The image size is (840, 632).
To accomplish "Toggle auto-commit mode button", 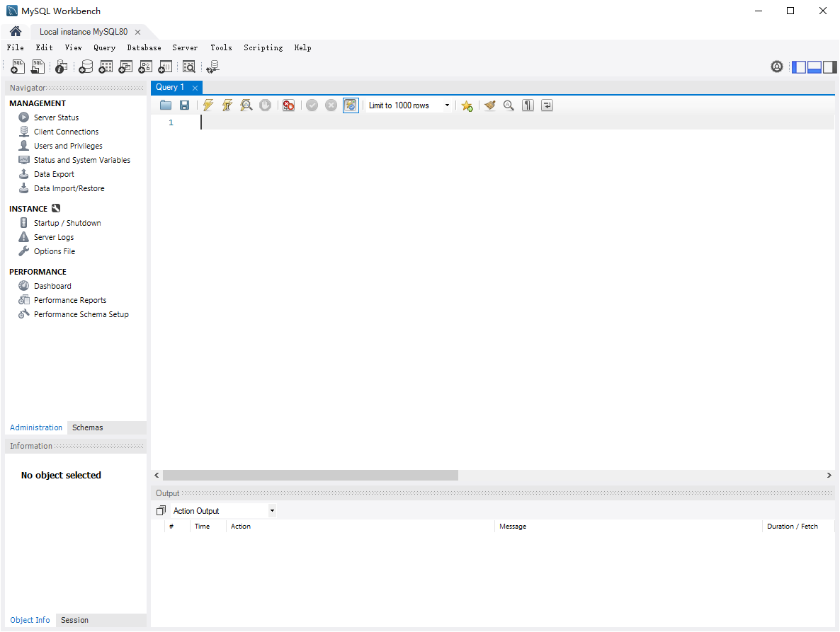I will click(x=351, y=105).
